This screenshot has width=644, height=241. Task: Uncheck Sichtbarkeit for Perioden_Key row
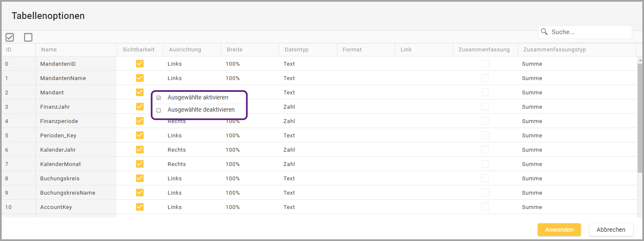click(140, 135)
